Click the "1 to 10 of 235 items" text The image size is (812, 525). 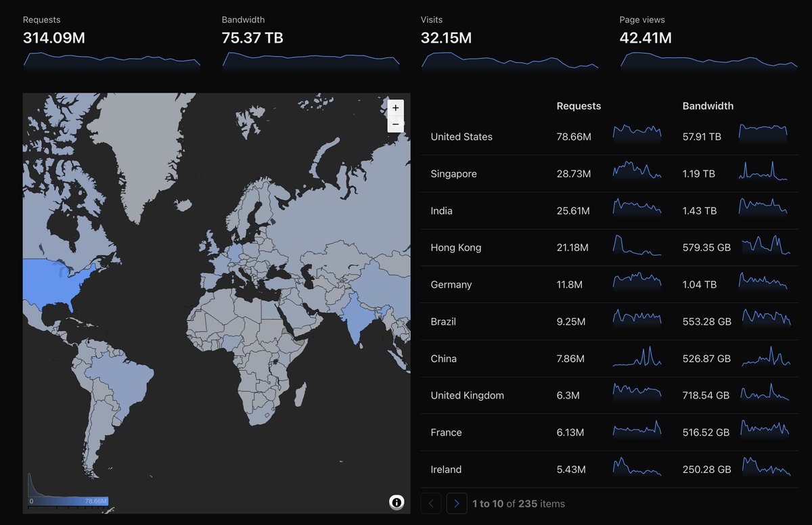point(518,503)
